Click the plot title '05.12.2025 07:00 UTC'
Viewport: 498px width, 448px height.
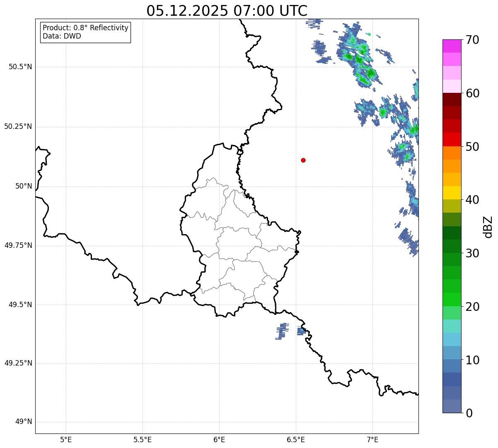tap(227, 11)
